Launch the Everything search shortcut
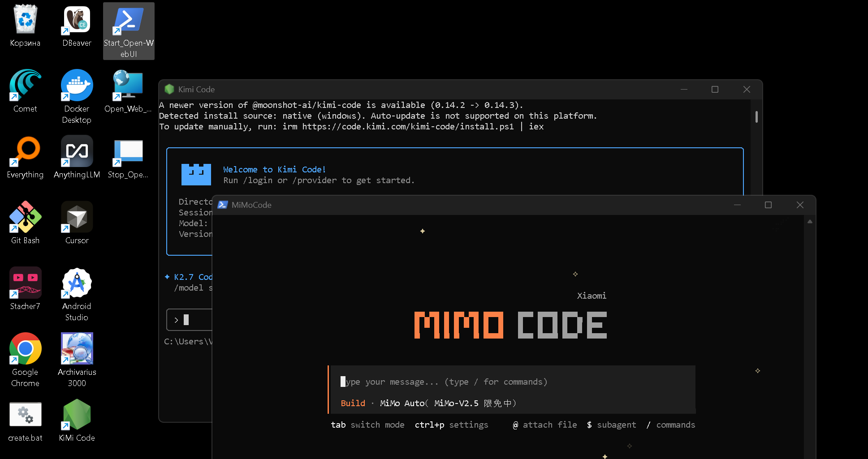The height and width of the screenshot is (459, 868). [x=25, y=157]
